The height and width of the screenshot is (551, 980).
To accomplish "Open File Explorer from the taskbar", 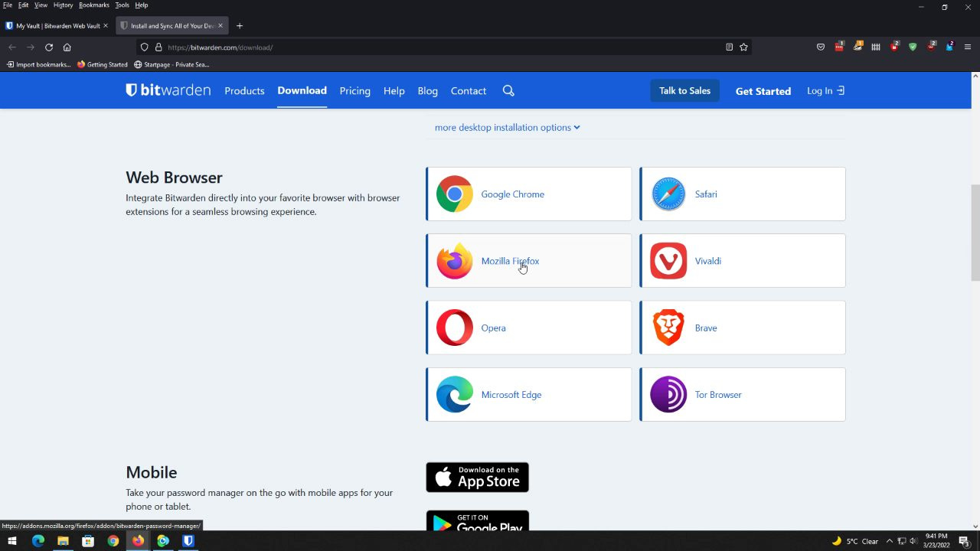I will [63, 541].
